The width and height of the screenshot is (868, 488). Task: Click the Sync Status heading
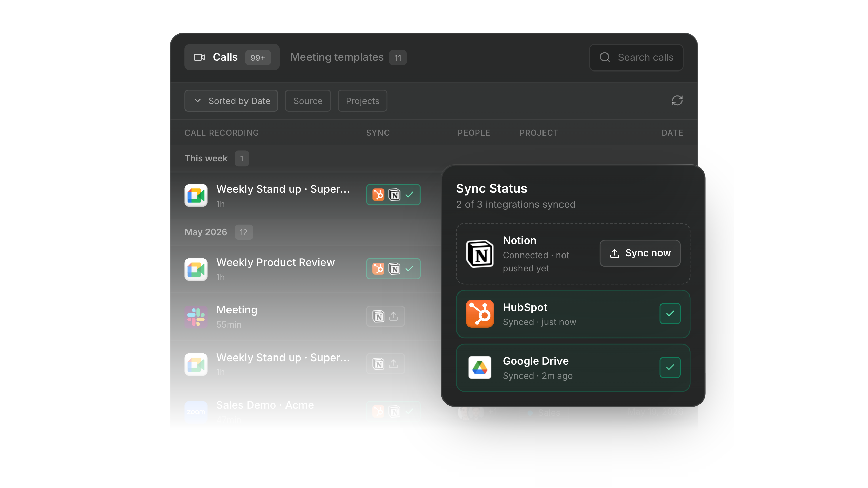pyautogui.click(x=491, y=188)
